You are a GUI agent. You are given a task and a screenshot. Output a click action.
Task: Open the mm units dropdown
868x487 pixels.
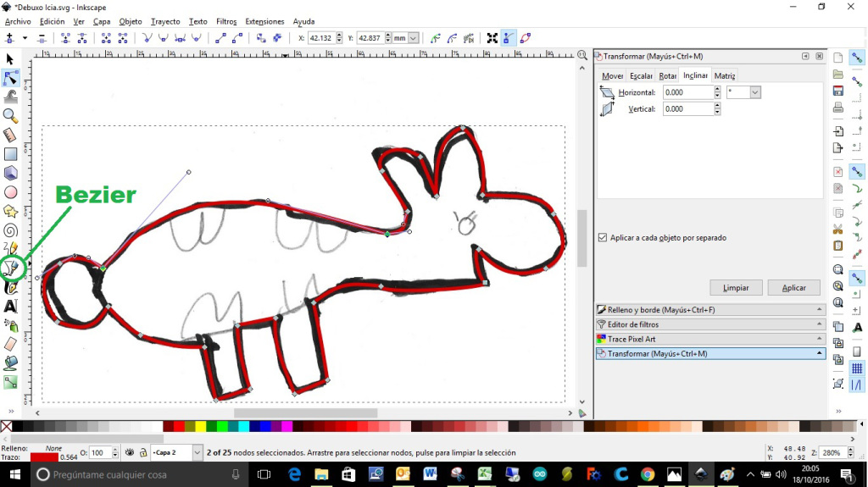tap(405, 38)
